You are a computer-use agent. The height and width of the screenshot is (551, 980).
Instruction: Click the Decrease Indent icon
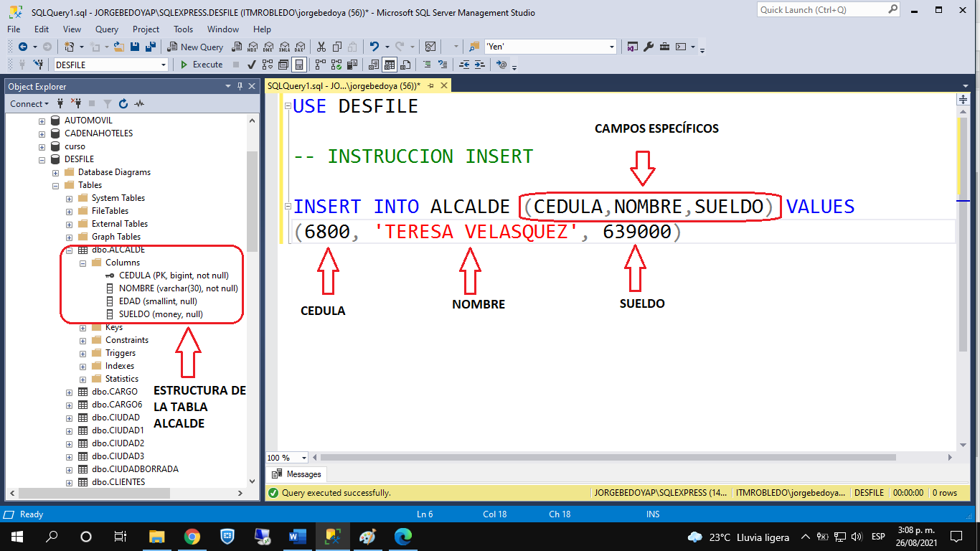(x=464, y=65)
